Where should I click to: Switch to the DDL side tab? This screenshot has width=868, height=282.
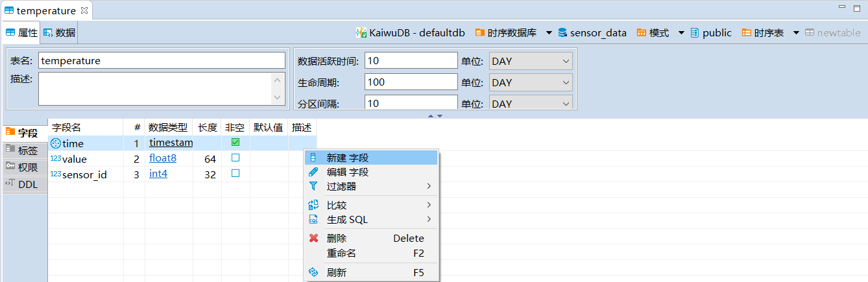(27, 184)
